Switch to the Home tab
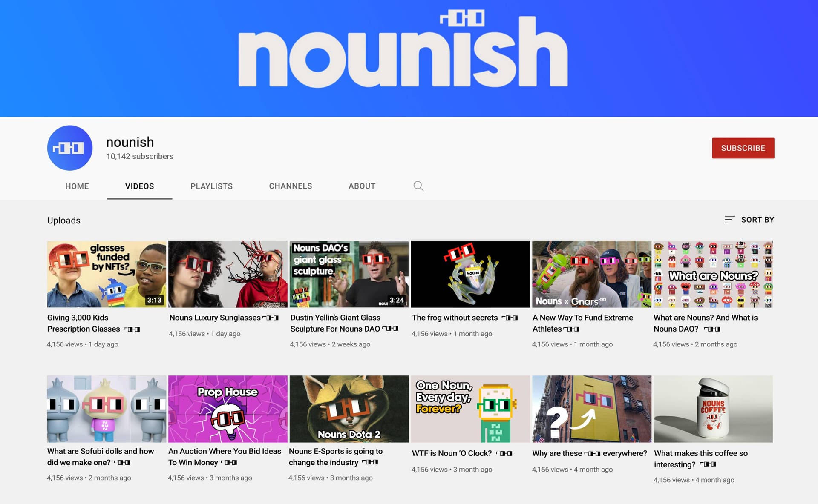This screenshot has width=818, height=504. tap(77, 186)
